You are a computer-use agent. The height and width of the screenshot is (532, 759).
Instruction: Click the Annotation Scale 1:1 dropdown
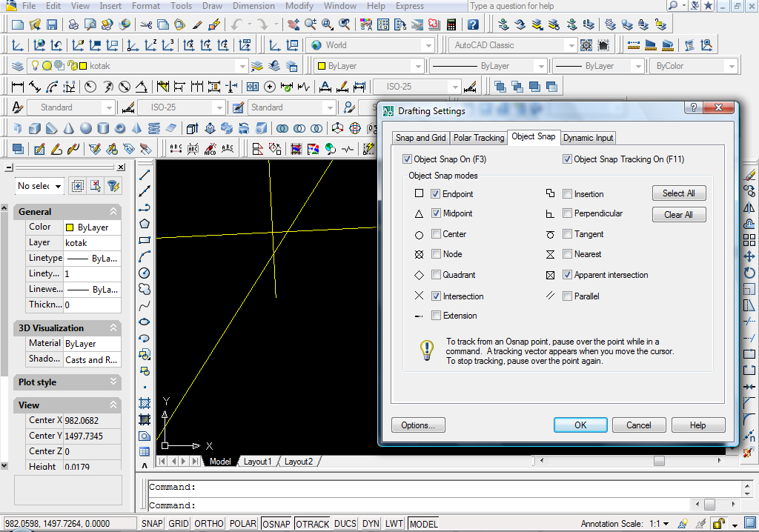[659, 524]
